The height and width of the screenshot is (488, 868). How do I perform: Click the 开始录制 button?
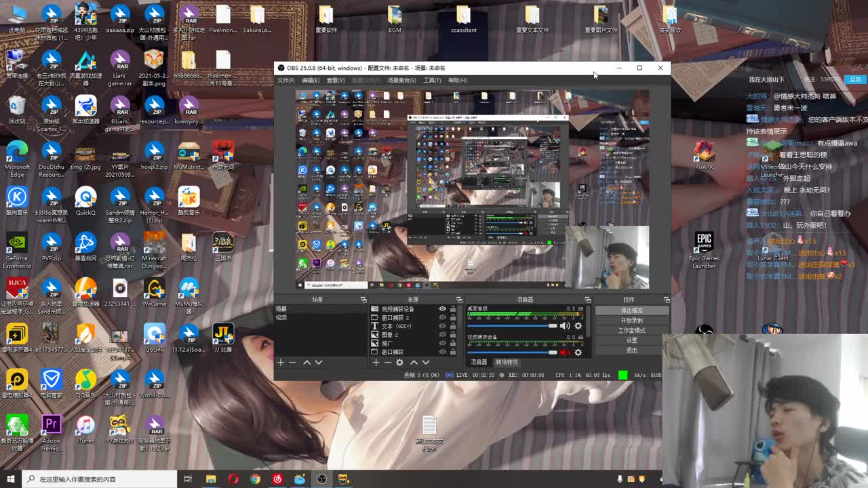(x=632, y=321)
